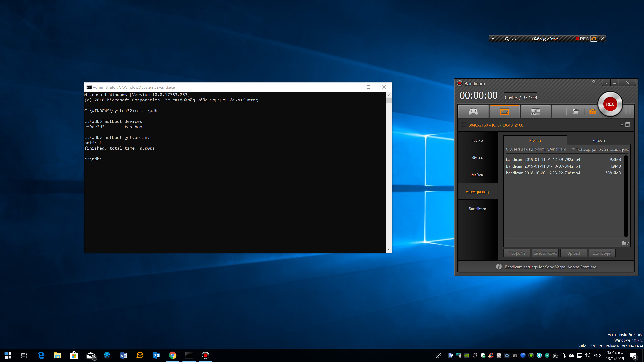Image resolution: width=644 pixels, height=362 pixels.
Task: Switch to Εικόνα tab in file list
Action: 599,141
